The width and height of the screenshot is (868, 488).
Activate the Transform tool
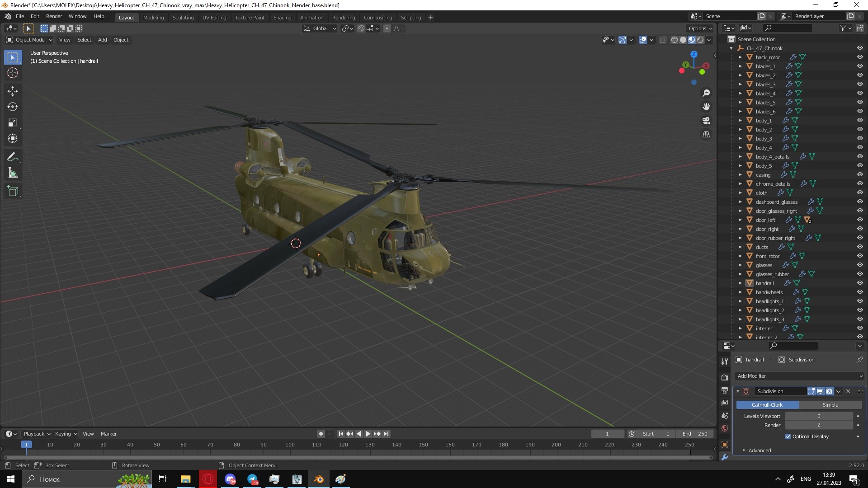tap(13, 138)
